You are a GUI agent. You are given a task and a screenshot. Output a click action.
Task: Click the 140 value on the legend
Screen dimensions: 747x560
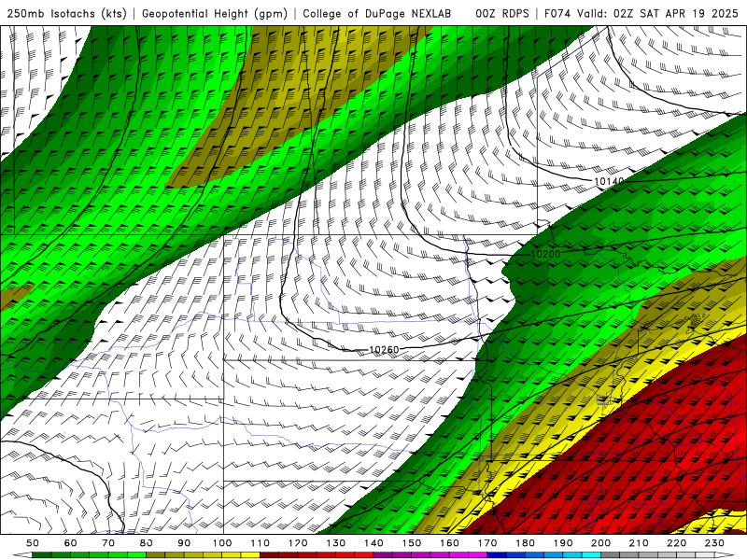click(x=373, y=543)
